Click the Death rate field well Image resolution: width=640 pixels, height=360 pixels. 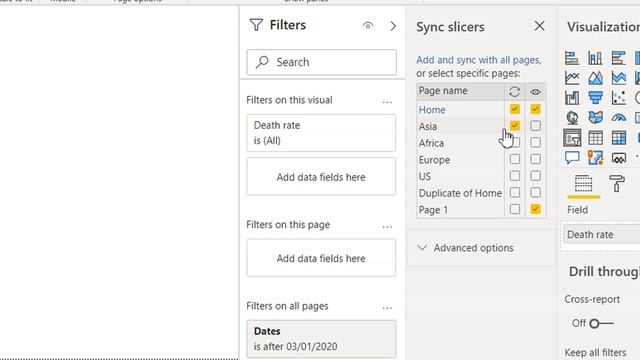pos(602,235)
